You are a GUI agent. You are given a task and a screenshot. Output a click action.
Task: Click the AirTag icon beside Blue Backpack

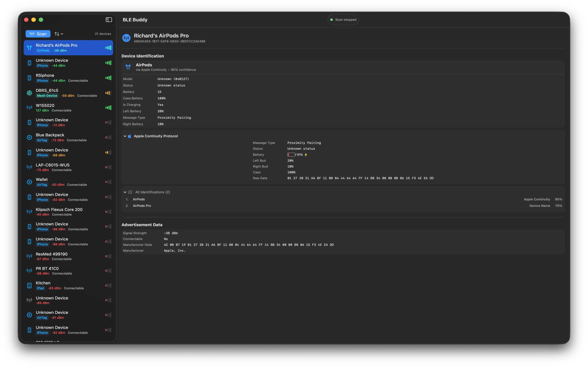29,137
